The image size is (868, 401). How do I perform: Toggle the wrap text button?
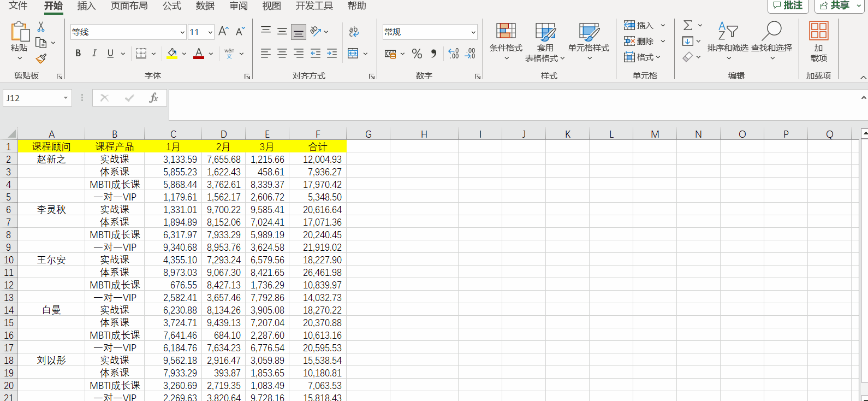[x=354, y=32]
